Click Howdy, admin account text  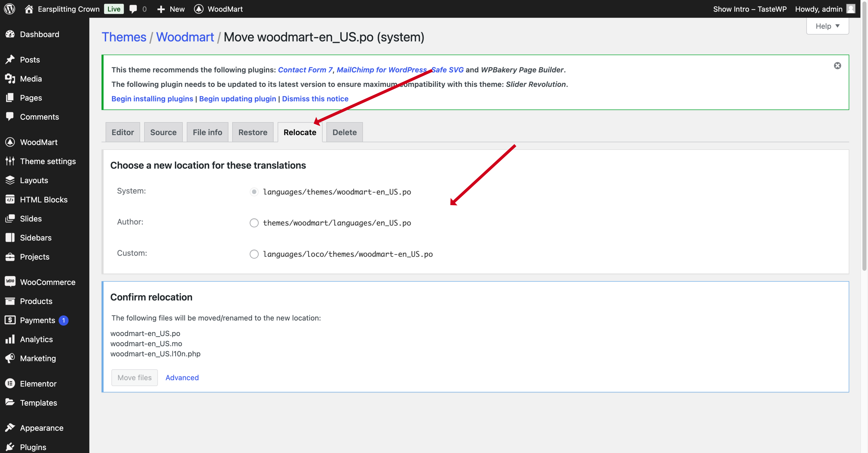tap(819, 9)
